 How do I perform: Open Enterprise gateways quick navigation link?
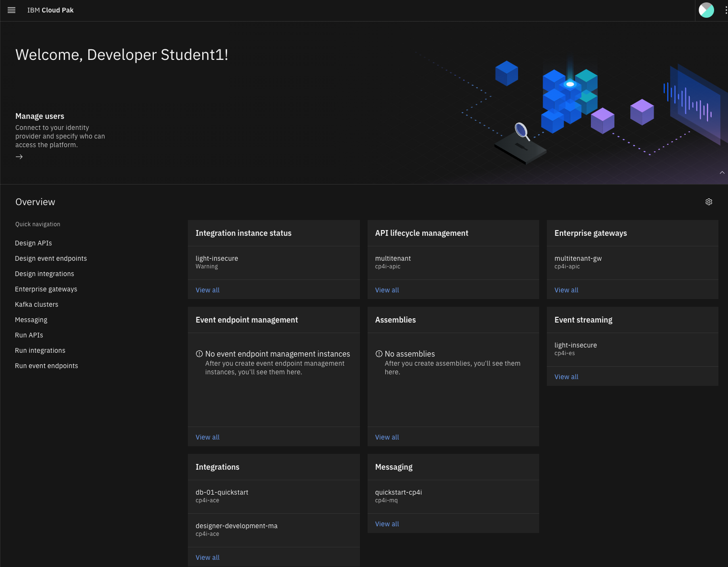46,289
